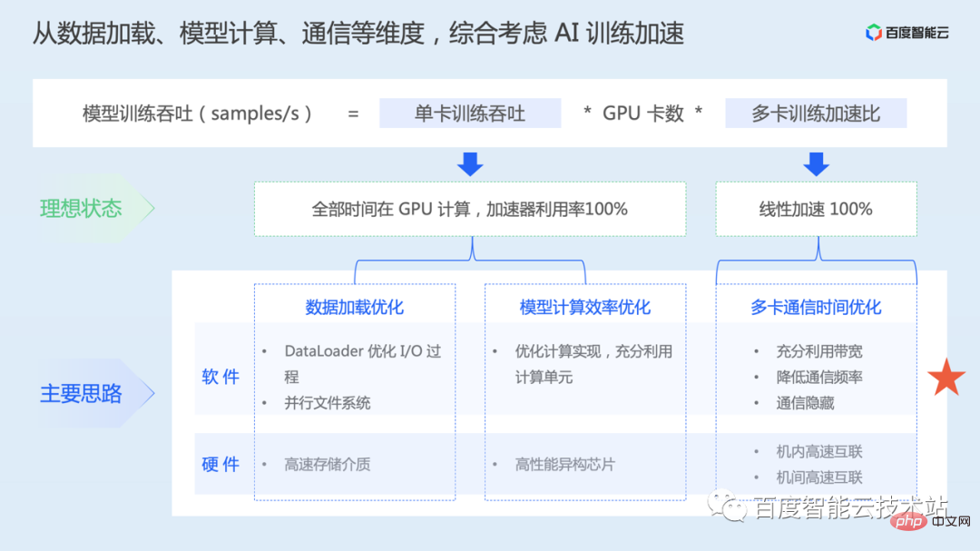The width and height of the screenshot is (980, 551).
Task: Click the 主要思路 label
Action: coord(82,393)
